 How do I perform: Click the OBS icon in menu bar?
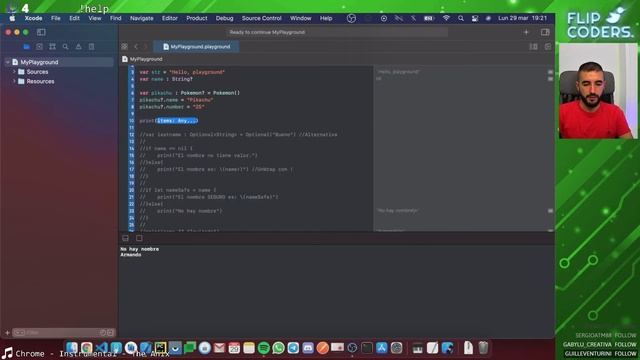[351, 18]
